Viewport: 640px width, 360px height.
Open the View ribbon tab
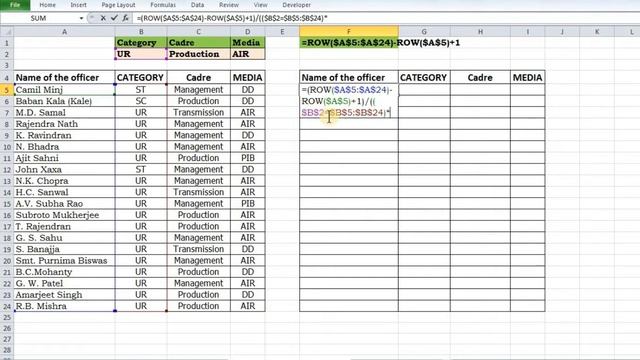point(260,5)
